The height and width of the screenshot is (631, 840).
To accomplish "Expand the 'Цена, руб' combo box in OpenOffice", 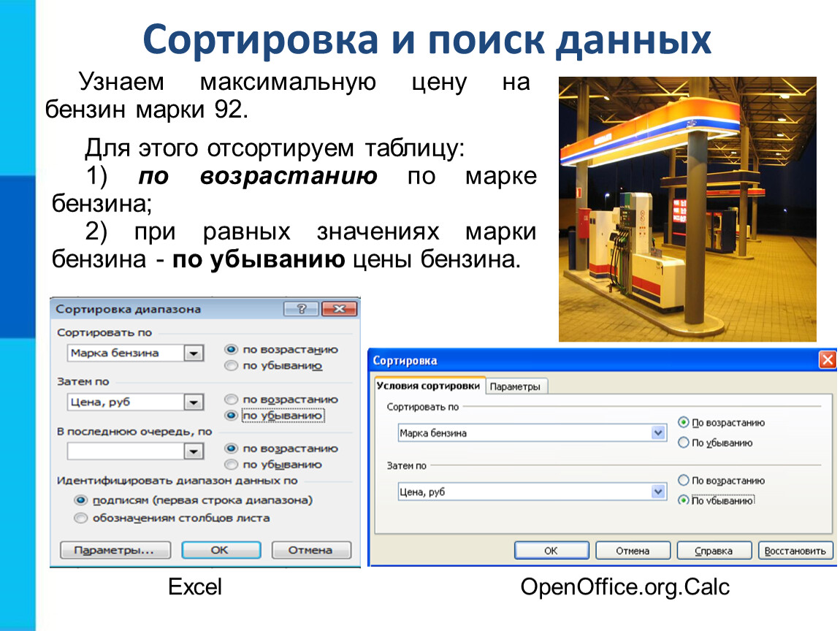I will [x=658, y=492].
